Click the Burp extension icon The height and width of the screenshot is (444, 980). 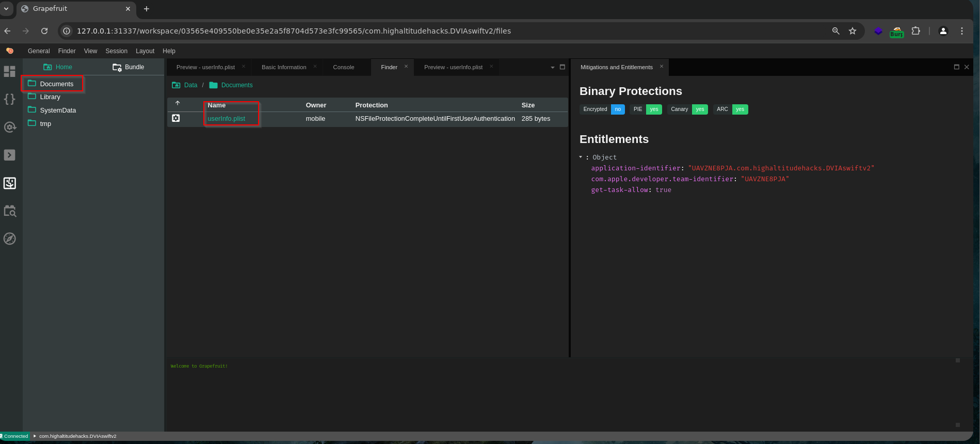click(x=897, y=31)
